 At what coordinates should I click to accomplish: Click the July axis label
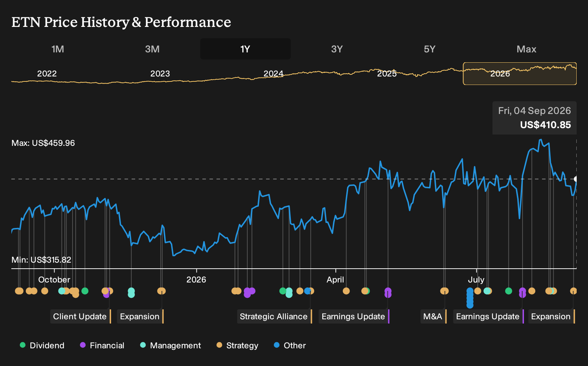[476, 280]
